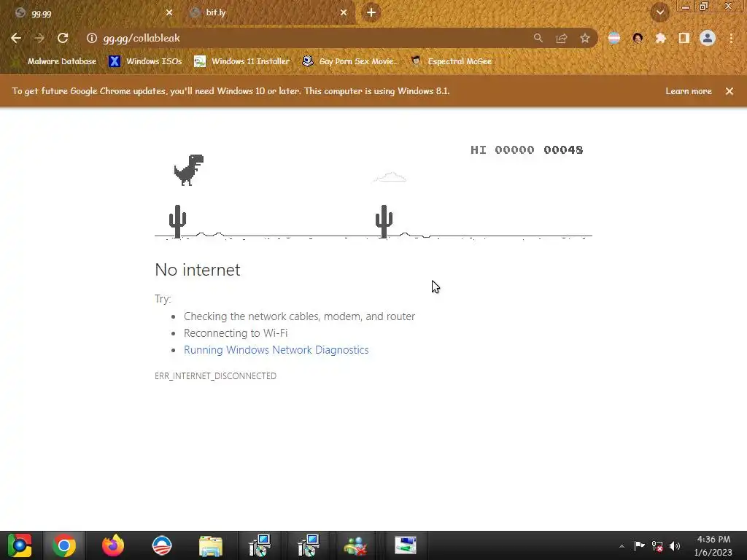Click the zoom magnifier icon in address bar

click(x=538, y=38)
